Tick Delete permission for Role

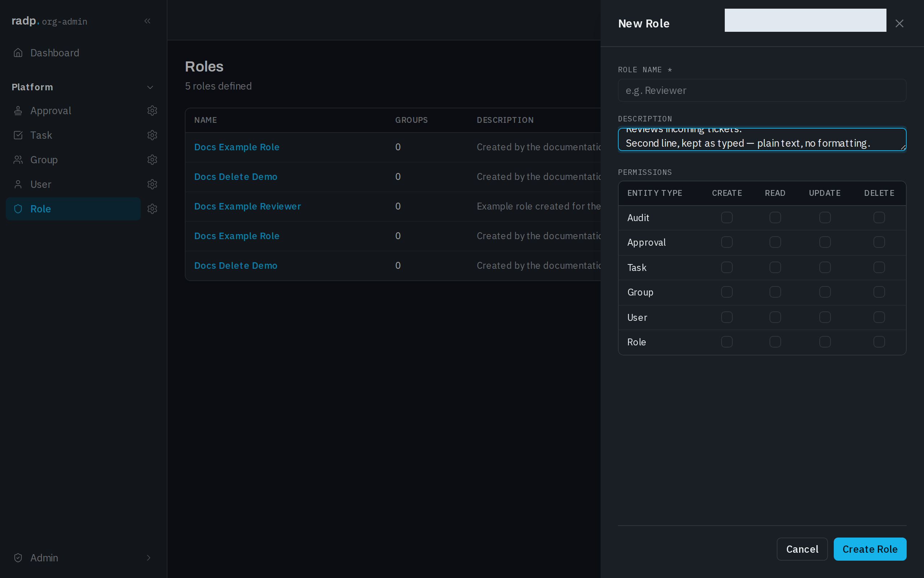(x=879, y=342)
